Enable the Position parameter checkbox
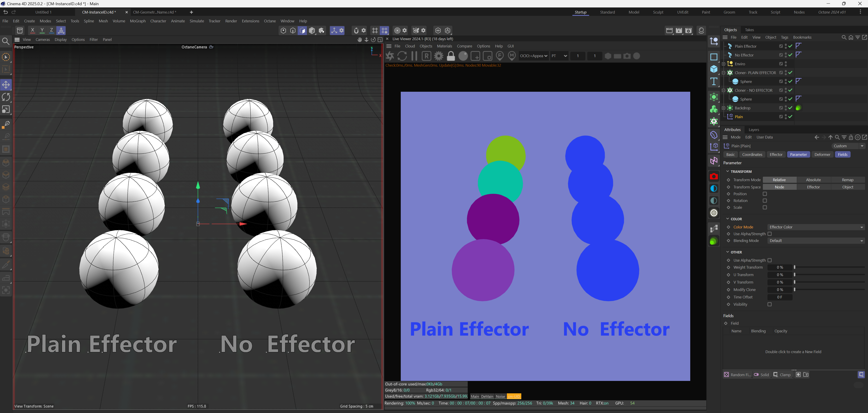The width and height of the screenshot is (868, 413). [765, 194]
